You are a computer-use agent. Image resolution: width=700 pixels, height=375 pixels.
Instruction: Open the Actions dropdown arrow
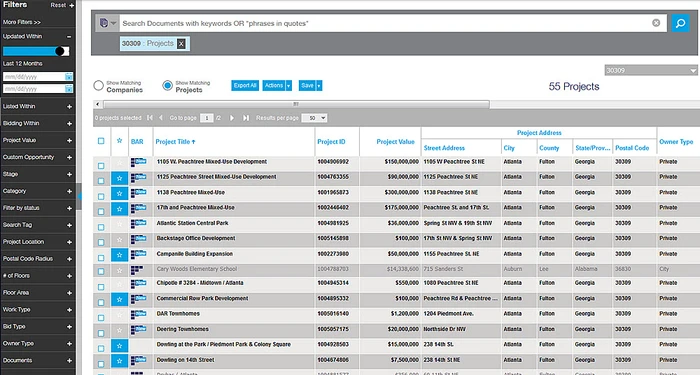(289, 85)
